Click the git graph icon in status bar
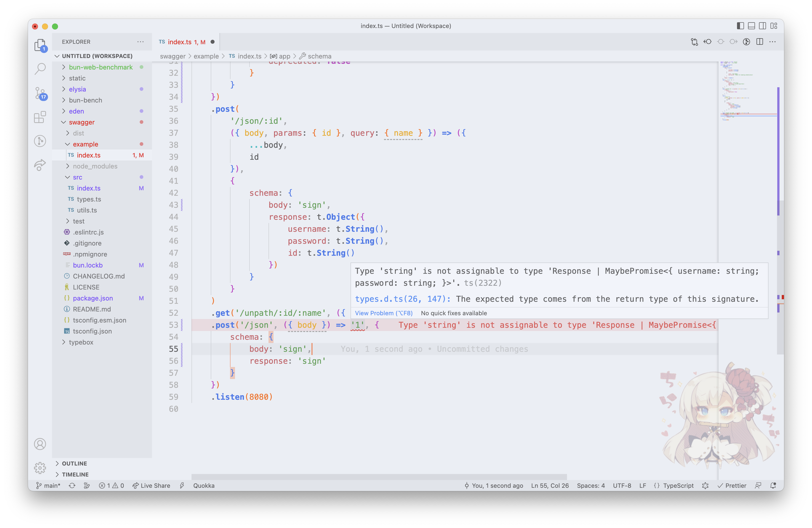The image size is (812, 528). (x=87, y=485)
